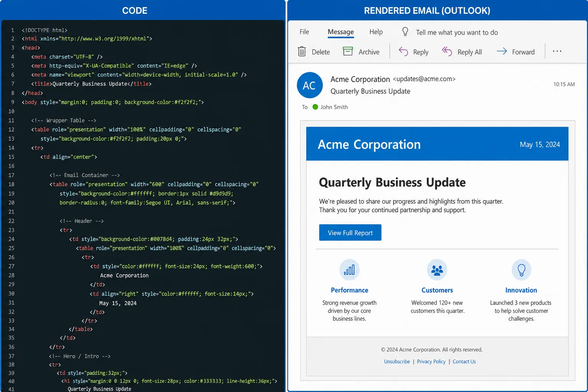Screen dimensions: 588x392
Task: Click the title tag line in code
Action: click(91, 84)
